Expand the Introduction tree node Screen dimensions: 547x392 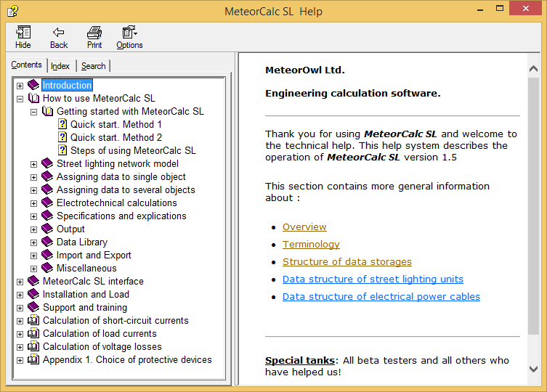point(20,86)
